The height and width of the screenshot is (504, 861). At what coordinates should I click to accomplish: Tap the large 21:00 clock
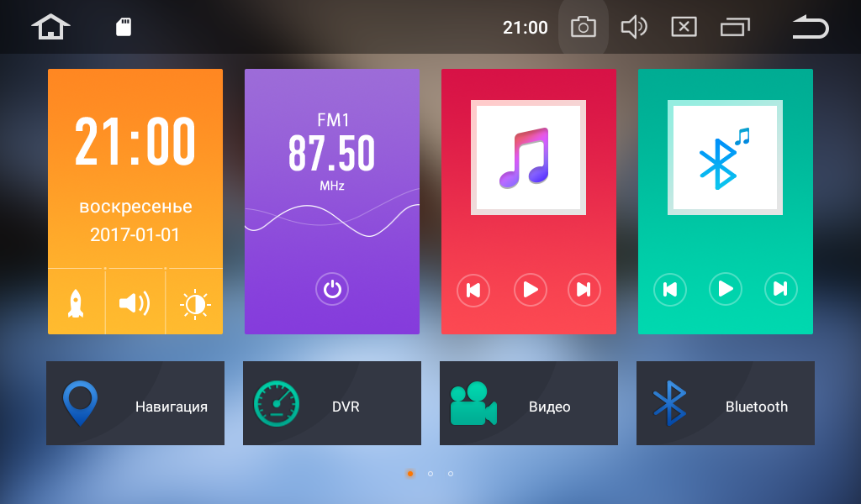click(x=135, y=141)
